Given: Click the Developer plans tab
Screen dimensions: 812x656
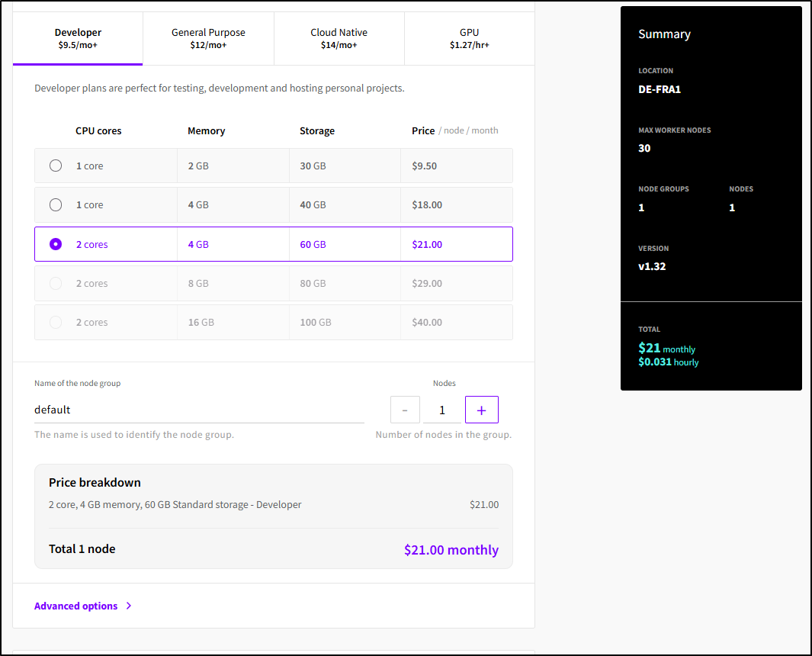Looking at the screenshot, I should tap(78, 38).
